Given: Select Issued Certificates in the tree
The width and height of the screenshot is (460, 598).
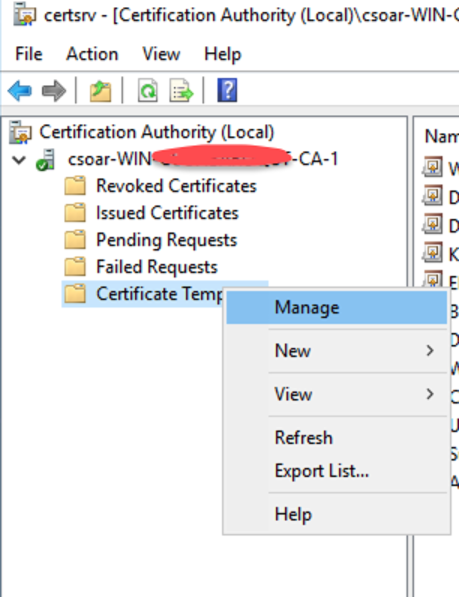Looking at the screenshot, I should pos(167,213).
